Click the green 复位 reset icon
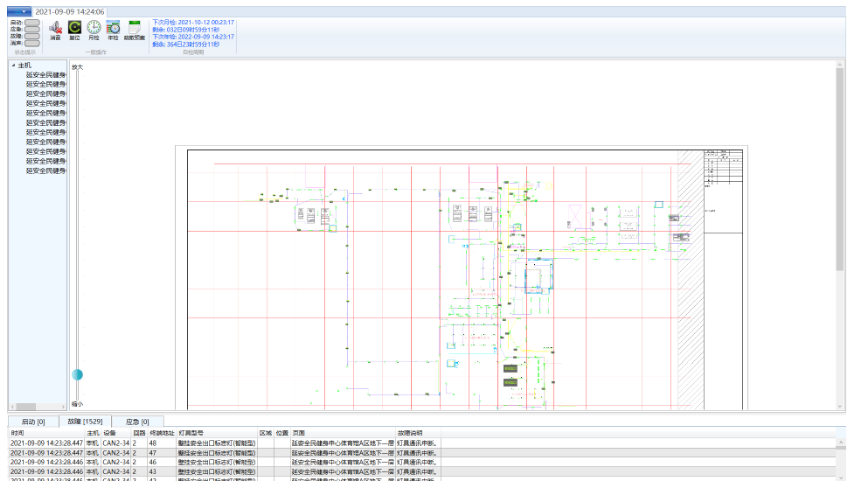857x488 pixels. pos(75,28)
